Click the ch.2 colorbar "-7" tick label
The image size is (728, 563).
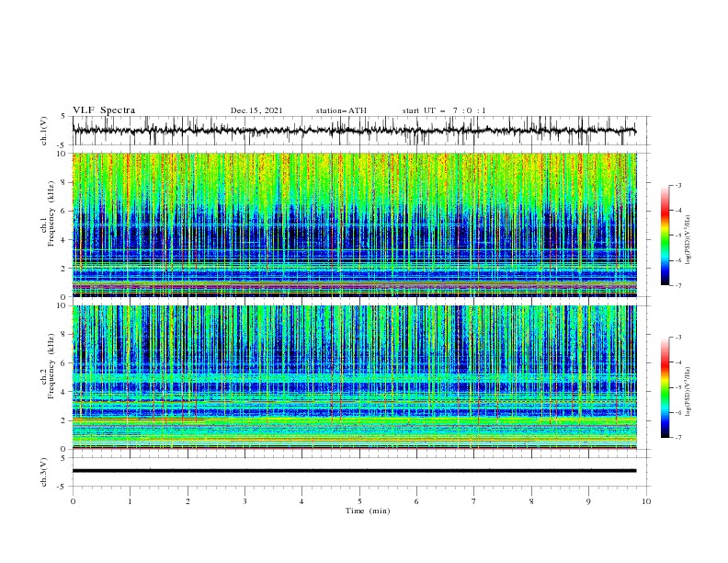point(678,437)
